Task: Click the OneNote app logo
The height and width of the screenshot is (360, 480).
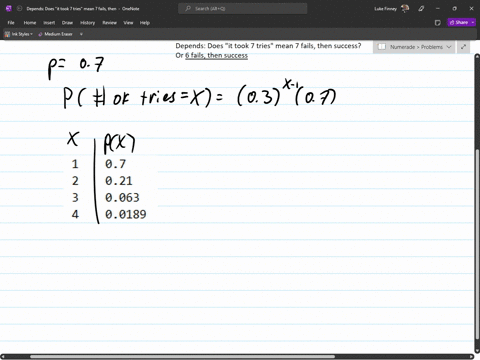Action: [x=9, y=9]
